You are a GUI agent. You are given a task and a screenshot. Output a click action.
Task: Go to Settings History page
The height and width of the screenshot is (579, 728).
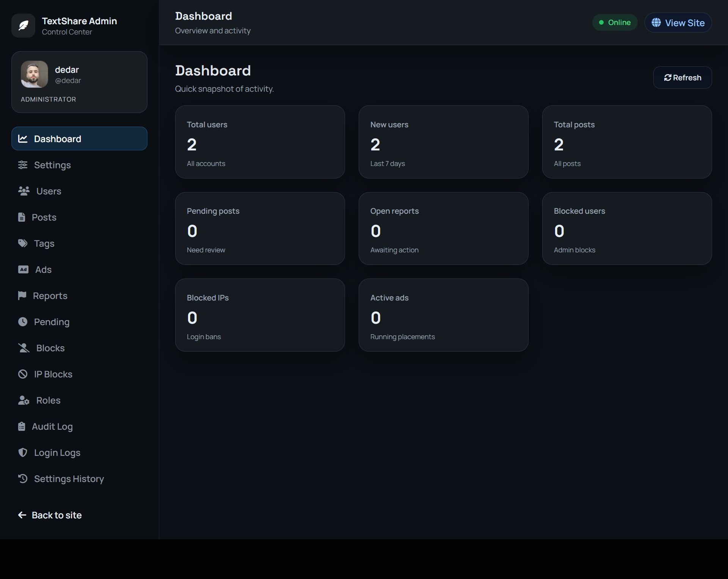pos(69,479)
